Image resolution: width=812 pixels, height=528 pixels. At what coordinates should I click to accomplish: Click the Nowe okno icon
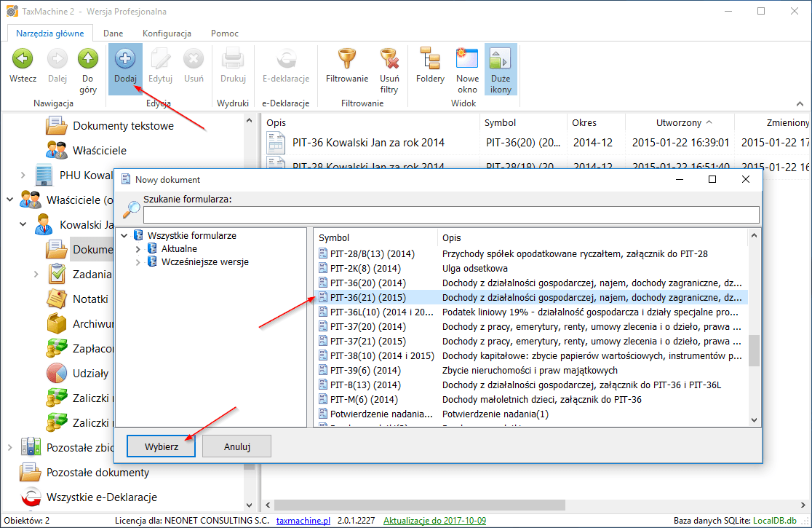(467, 60)
